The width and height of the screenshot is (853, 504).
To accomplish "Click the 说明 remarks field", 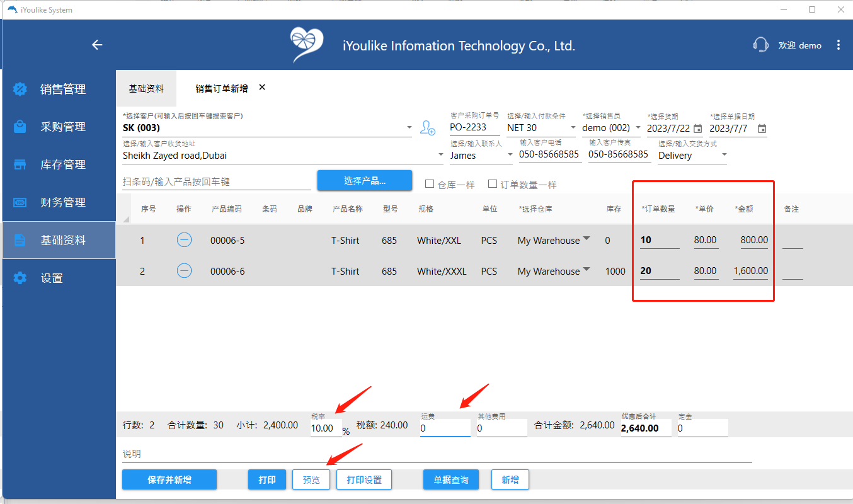I will [x=437, y=454].
